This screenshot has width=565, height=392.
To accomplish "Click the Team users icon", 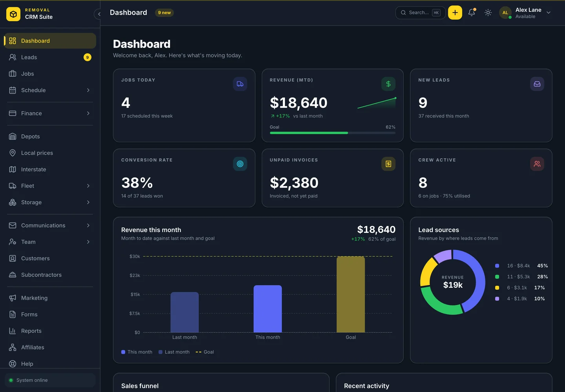I will point(13,242).
